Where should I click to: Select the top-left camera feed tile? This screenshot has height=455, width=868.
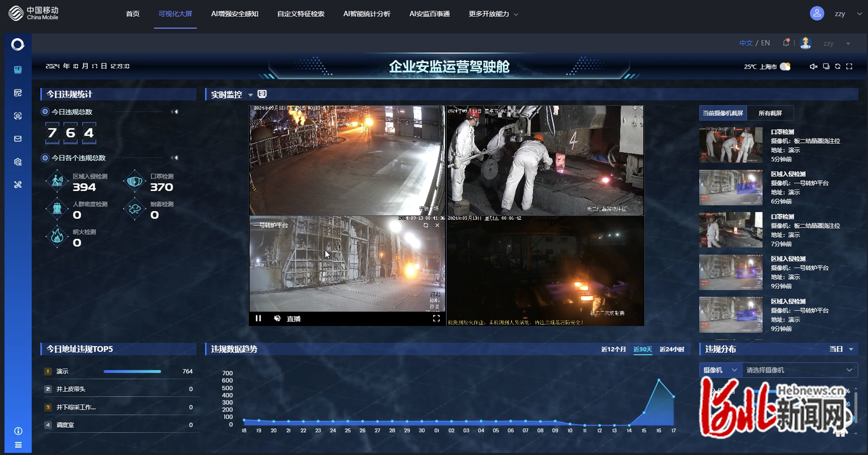(347, 160)
